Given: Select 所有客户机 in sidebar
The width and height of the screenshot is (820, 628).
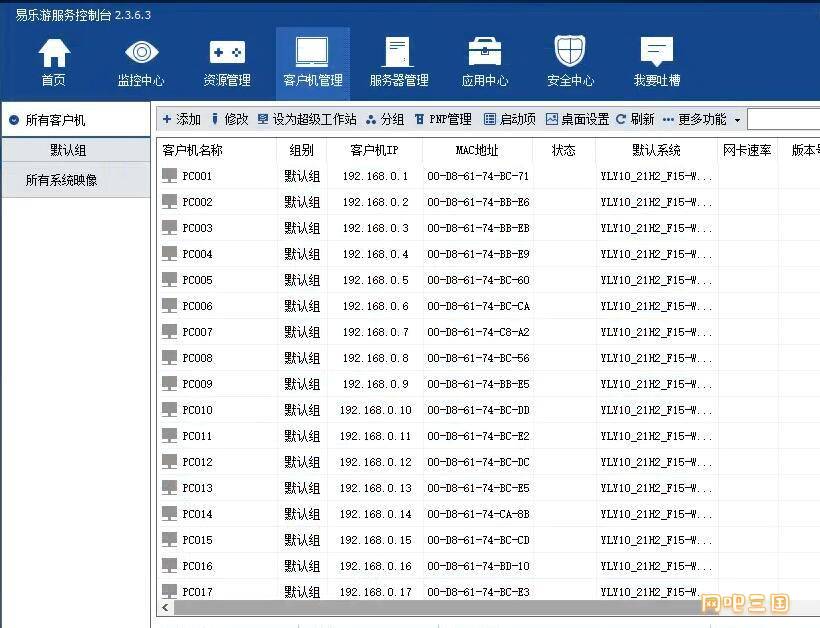Looking at the screenshot, I should 76,120.
